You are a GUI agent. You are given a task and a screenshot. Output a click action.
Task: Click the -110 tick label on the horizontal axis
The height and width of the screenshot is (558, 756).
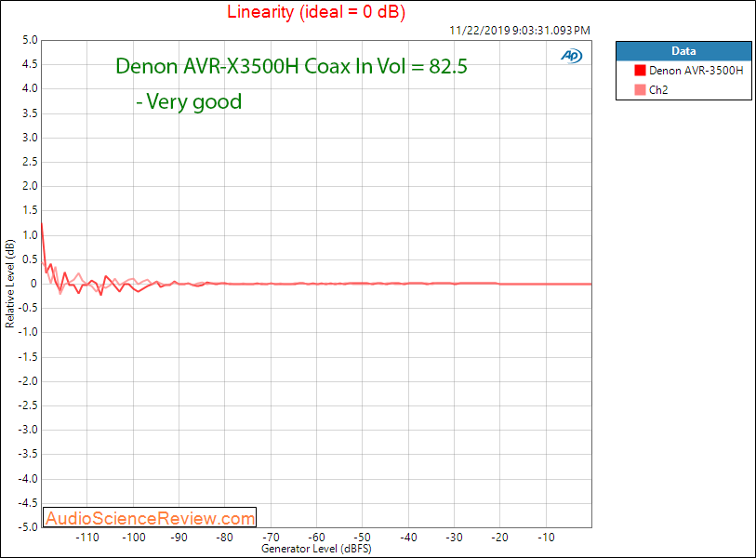pyautogui.click(x=87, y=538)
